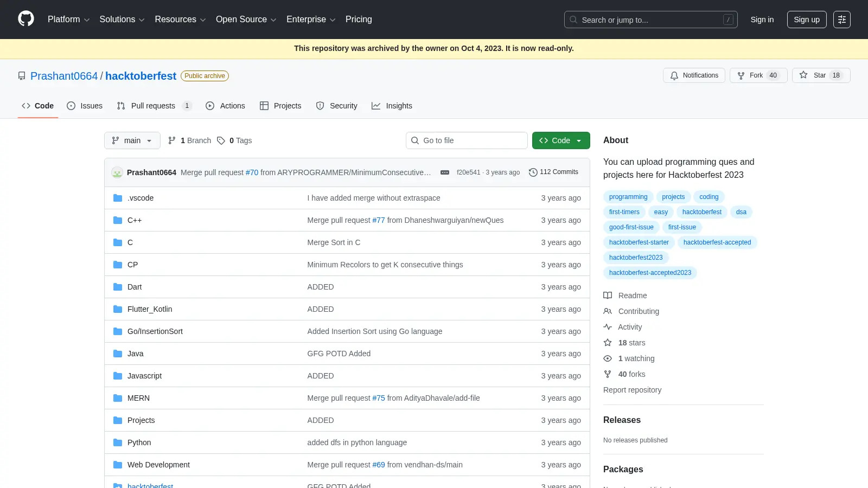Viewport: 868px width, 488px height.
Task: Click the MERN folder icon
Action: click(118, 398)
